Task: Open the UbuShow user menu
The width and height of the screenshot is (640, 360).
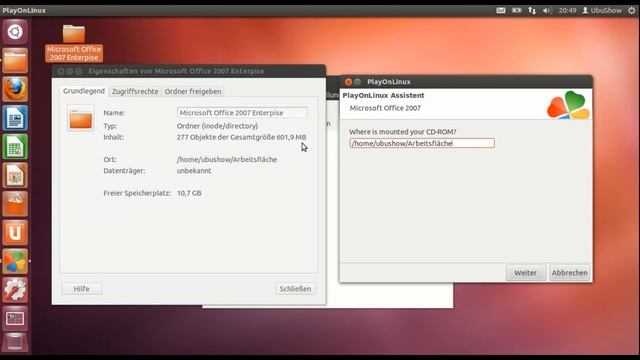Action: [602, 11]
